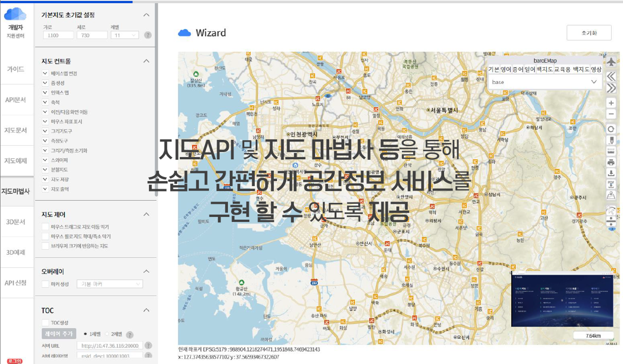Click the printer icon to print map
623x364 pixels.
[x=611, y=162]
